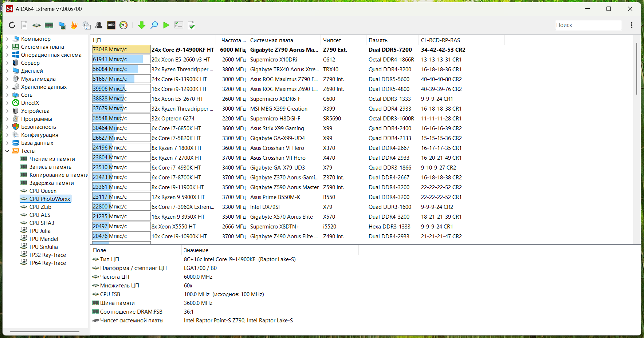Image resolution: width=644 pixels, height=338 pixels.
Task: Select Безопасность in the sidebar tree
Action: pos(38,127)
